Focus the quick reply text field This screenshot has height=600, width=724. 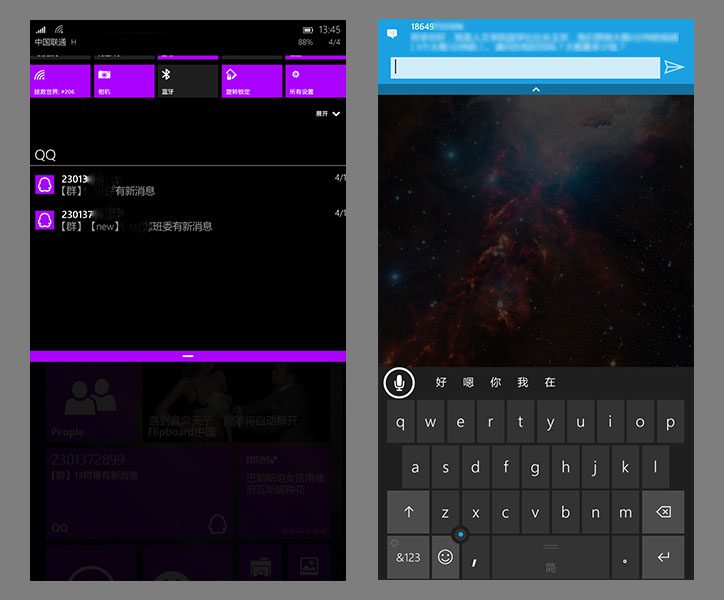pyautogui.click(x=525, y=67)
